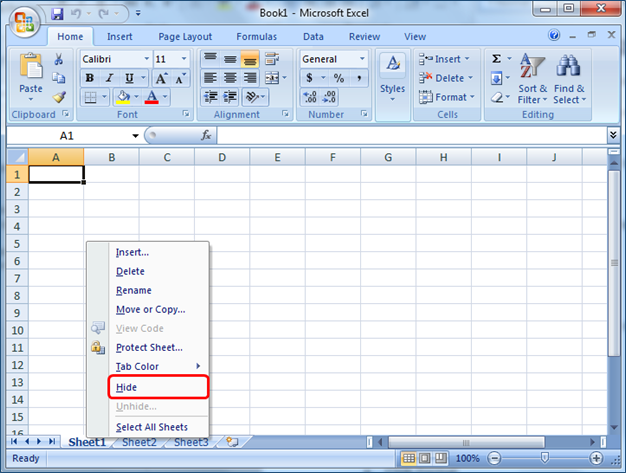This screenshot has height=473, width=626.
Task: Click Increase Decimal
Action: coord(310,97)
